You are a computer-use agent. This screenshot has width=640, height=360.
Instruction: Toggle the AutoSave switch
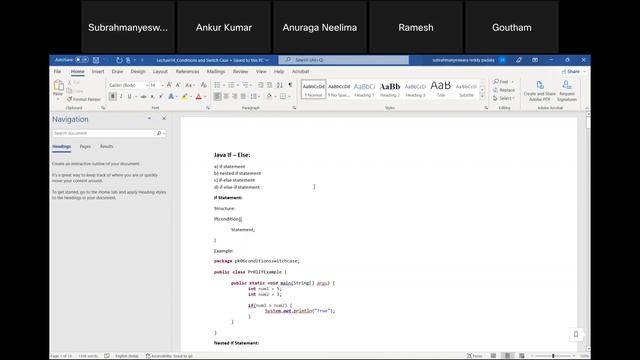82,60
